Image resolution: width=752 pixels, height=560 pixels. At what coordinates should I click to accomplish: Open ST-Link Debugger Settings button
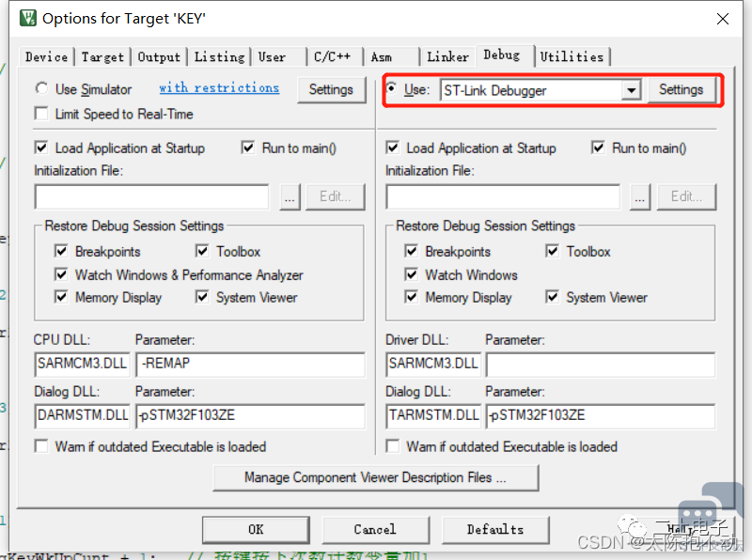[681, 89]
